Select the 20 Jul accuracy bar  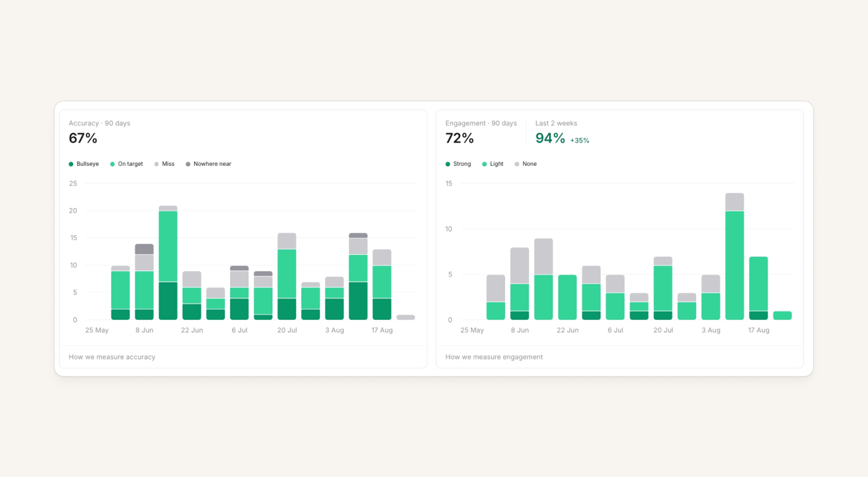pos(287,276)
